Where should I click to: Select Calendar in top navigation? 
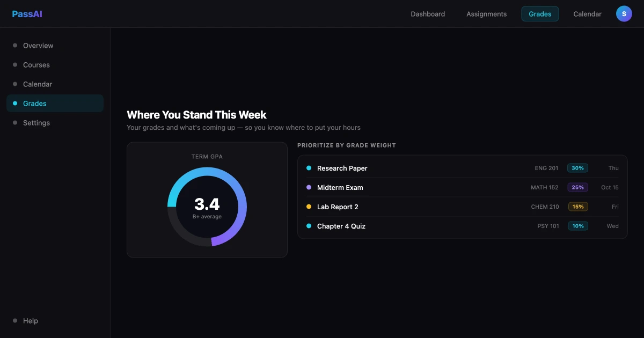click(587, 14)
